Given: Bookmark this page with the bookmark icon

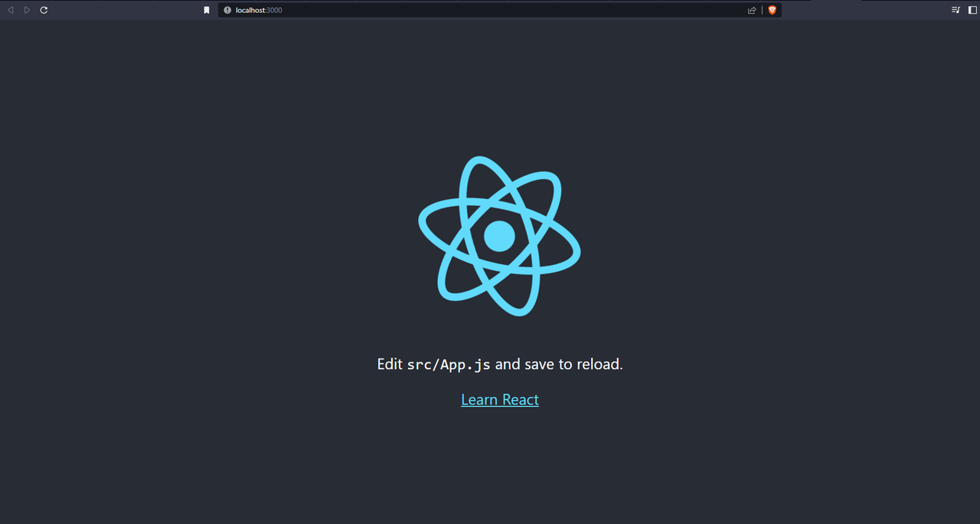Looking at the screenshot, I should (206, 10).
